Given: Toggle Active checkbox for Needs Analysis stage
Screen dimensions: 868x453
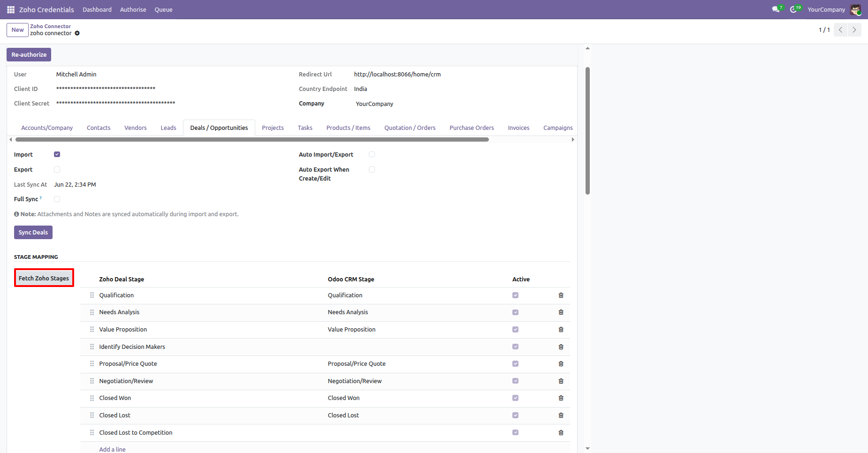Looking at the screenshot, I should 515,312.
